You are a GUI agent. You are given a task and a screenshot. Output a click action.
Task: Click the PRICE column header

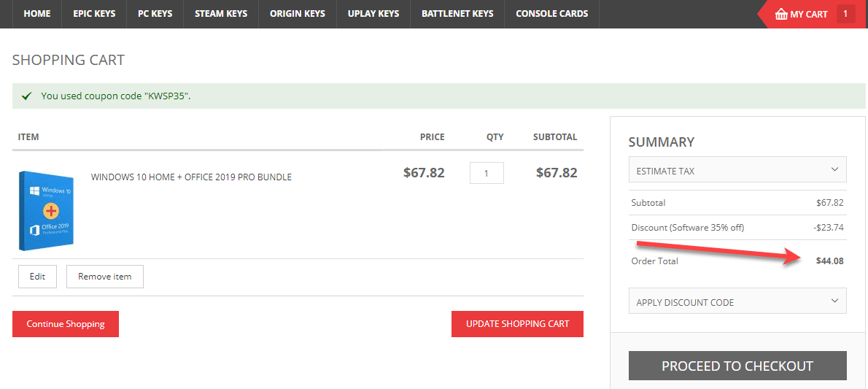pyautogui.click(x=433, y=137)
